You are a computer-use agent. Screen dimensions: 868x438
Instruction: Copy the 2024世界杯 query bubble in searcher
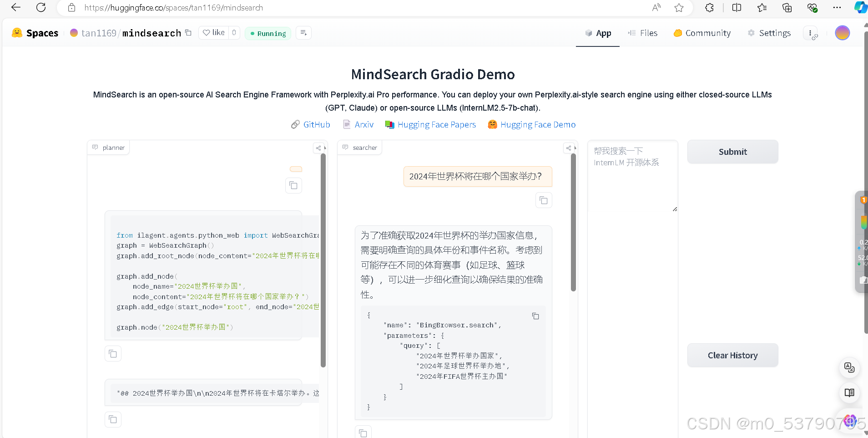point(544,200)
